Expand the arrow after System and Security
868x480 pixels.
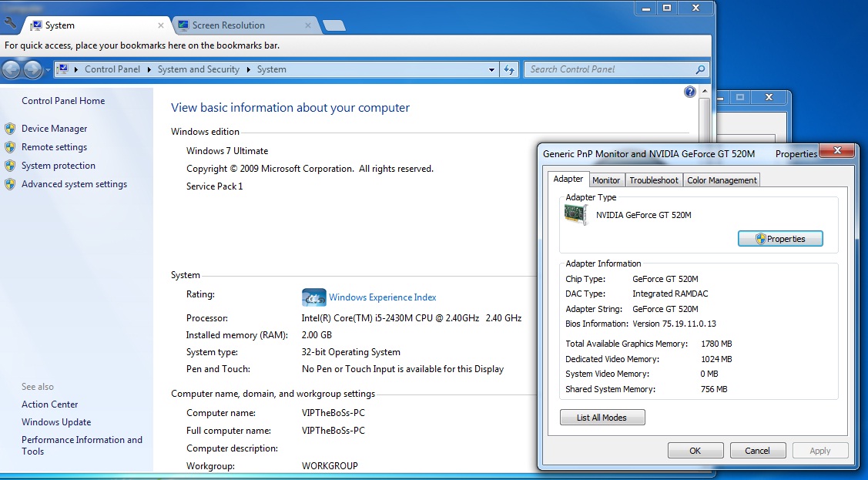[249, 70]
